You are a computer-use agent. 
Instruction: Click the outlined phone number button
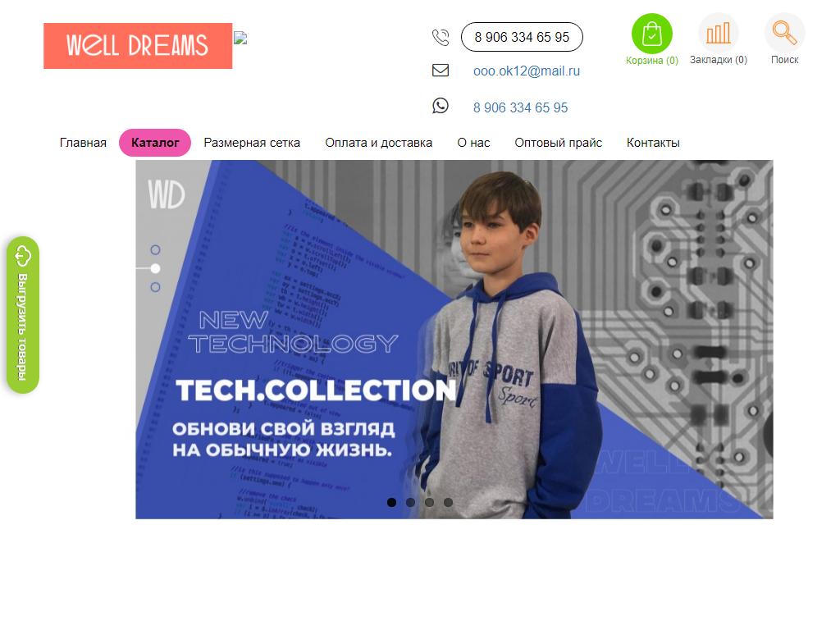pyautogui.click(x=522, y=37)
